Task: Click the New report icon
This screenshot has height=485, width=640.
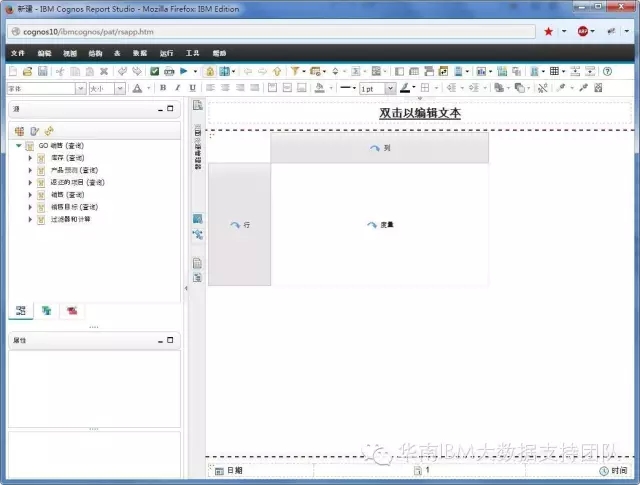Action: [x=13, y=71]
